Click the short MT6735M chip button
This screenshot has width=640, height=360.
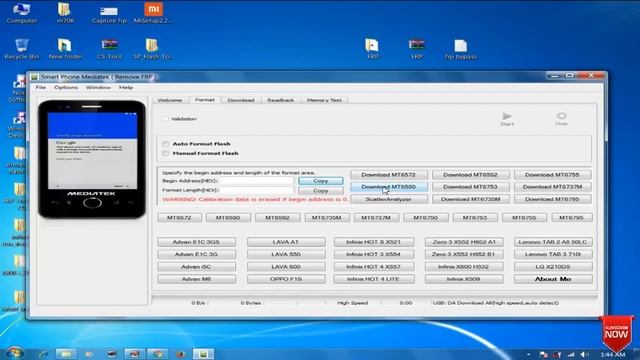(x=327, y=218)
